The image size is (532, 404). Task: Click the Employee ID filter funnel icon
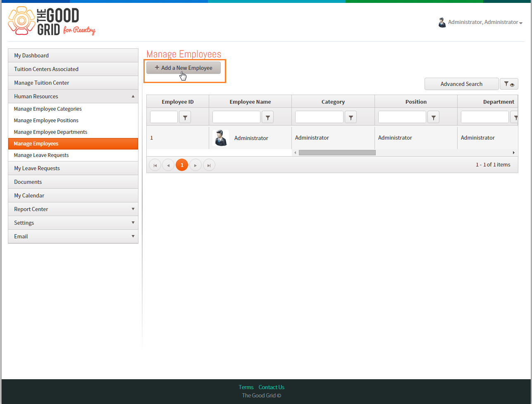(x=185, y=117)
